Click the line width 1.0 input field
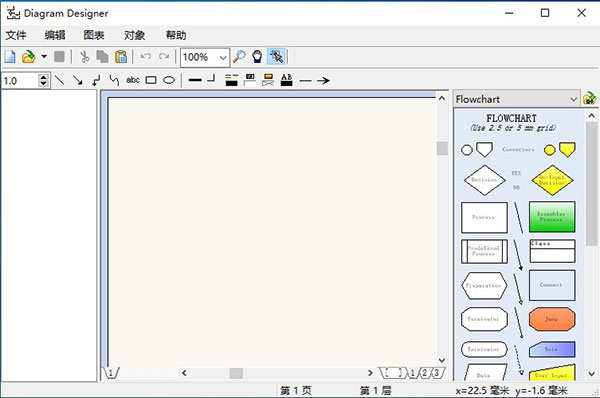This screenshot has height=398, width=600. click(20, 81)
